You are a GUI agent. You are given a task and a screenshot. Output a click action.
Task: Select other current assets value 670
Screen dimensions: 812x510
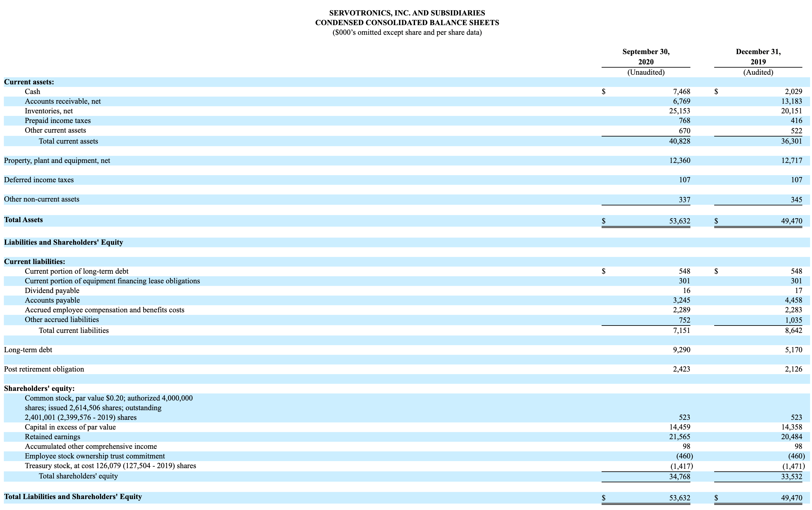pos(684,131)
